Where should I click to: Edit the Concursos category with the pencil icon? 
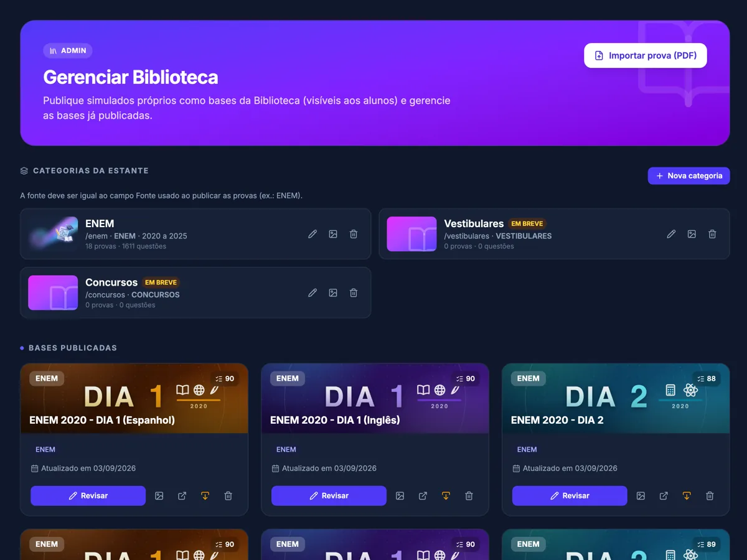[x=312, y=292]
